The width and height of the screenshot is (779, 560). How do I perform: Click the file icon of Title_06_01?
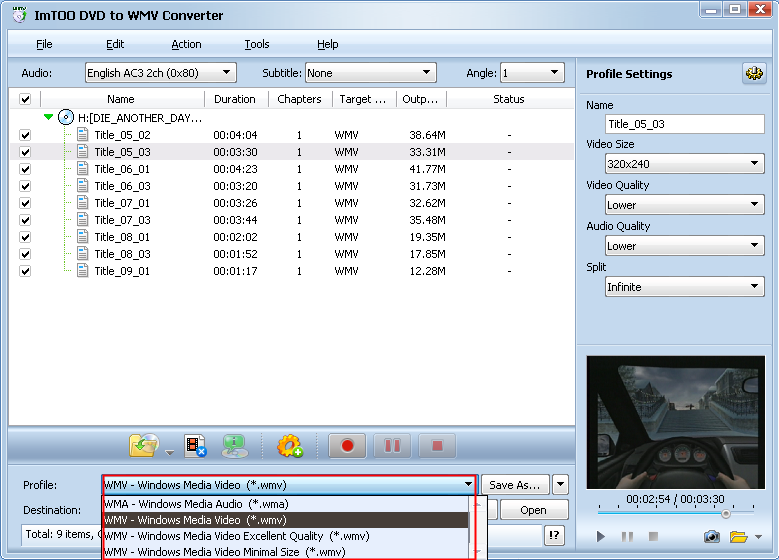tap(83, 169)
